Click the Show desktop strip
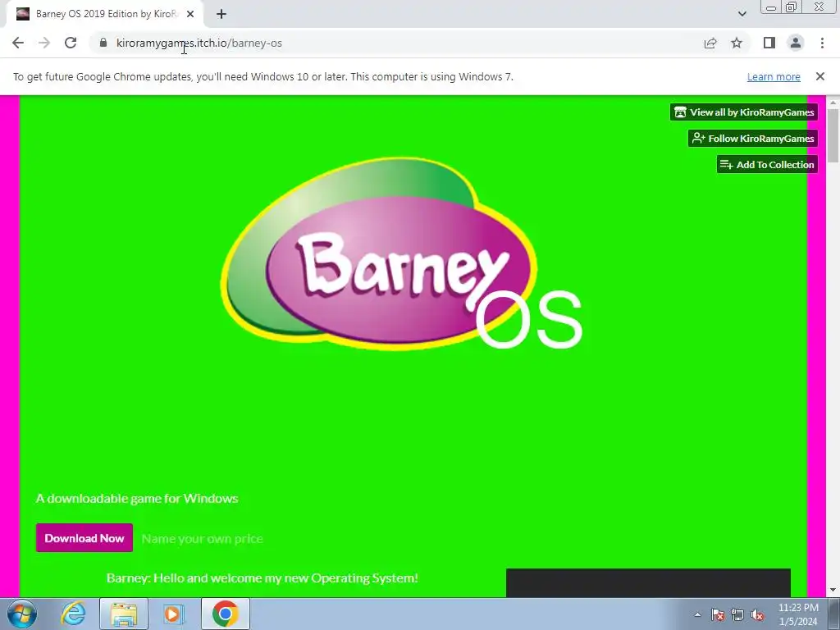Viewport: 840px width, 630px height. pos(833,614)
